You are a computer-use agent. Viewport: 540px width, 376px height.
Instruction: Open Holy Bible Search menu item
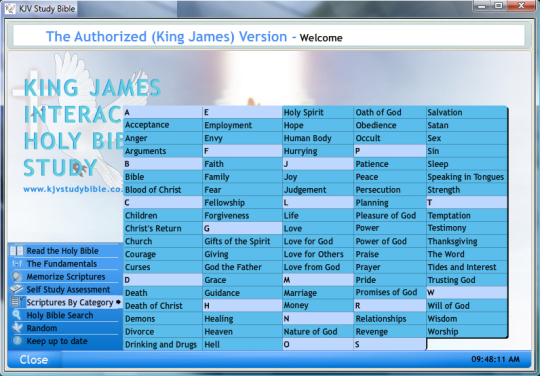(64, 315)
